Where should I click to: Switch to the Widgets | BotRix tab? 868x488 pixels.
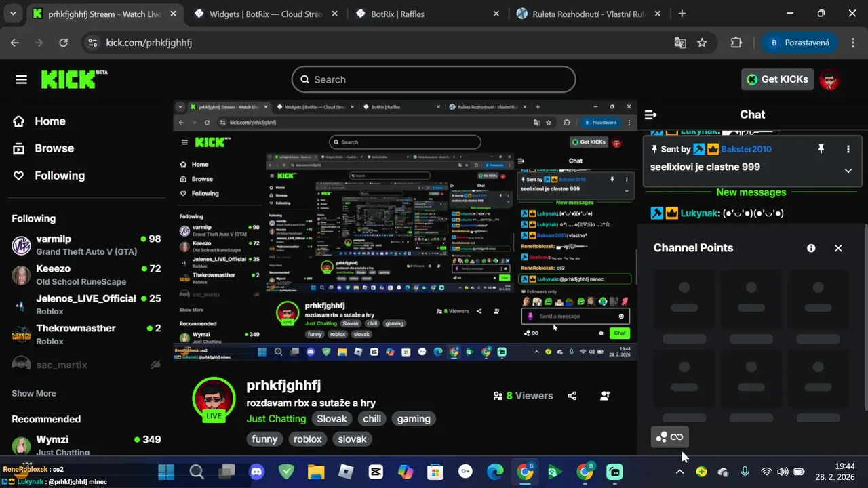tap(266, 14)
